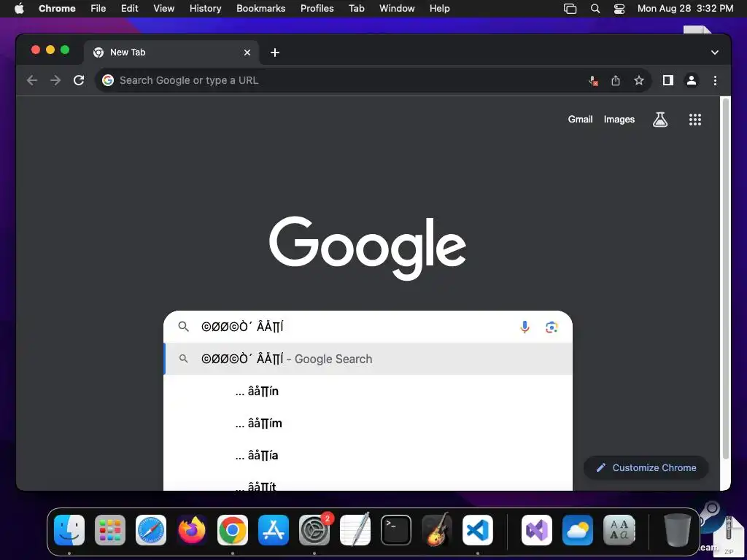Open Search Labs flask icon
The width and height of the screenshot is (747, 560).
[x=659, y=120]
